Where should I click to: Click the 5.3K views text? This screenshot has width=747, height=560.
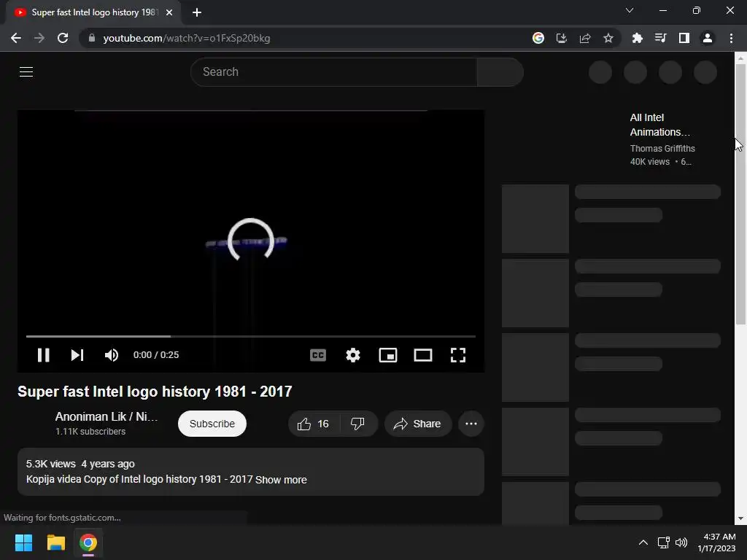click(50, 464)
